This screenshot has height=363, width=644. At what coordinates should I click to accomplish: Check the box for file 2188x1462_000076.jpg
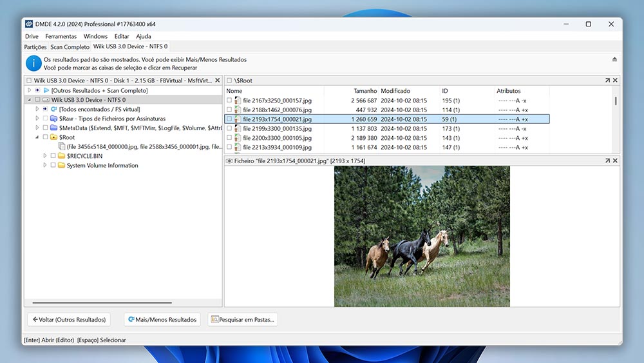tap(229, 110)
